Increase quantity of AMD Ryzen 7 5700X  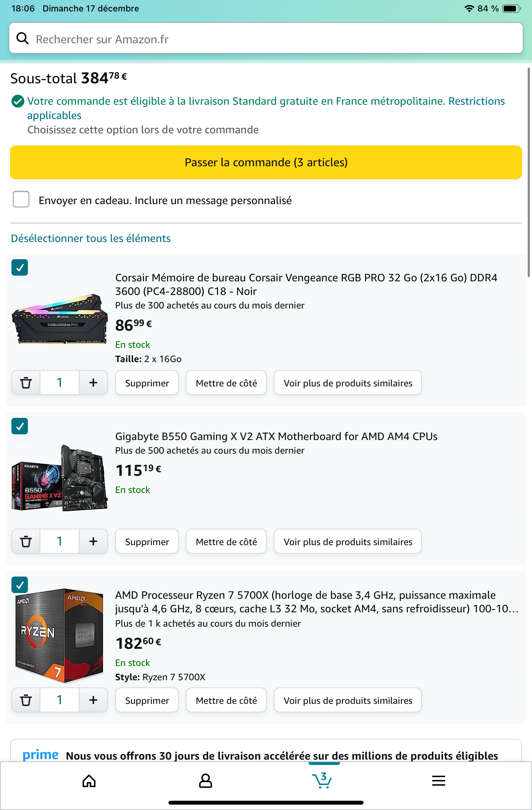tap(93, 700)
